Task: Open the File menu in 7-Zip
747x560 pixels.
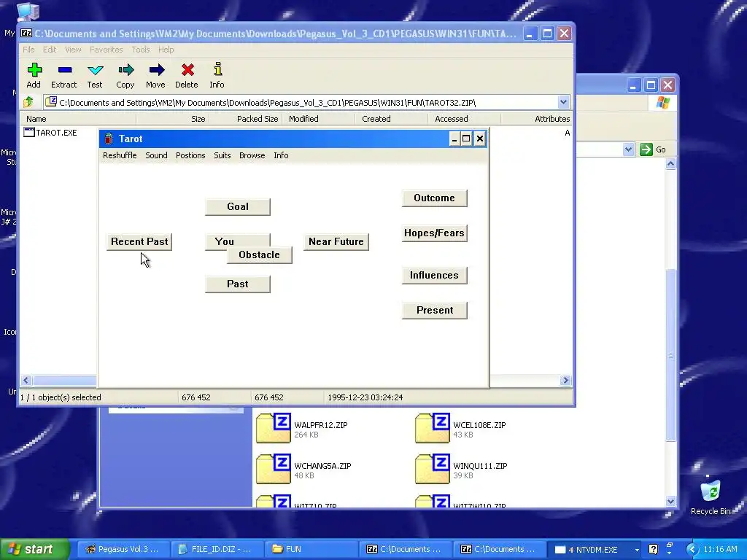Action: (28, 50)
